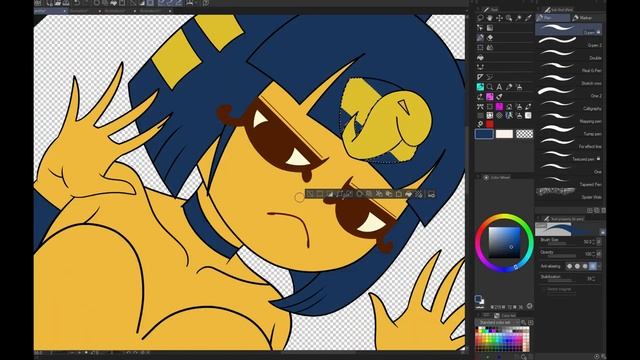Select the Auto select magic wand tool
The width and height of the screenshot is (640, 360).
point(519,18)
